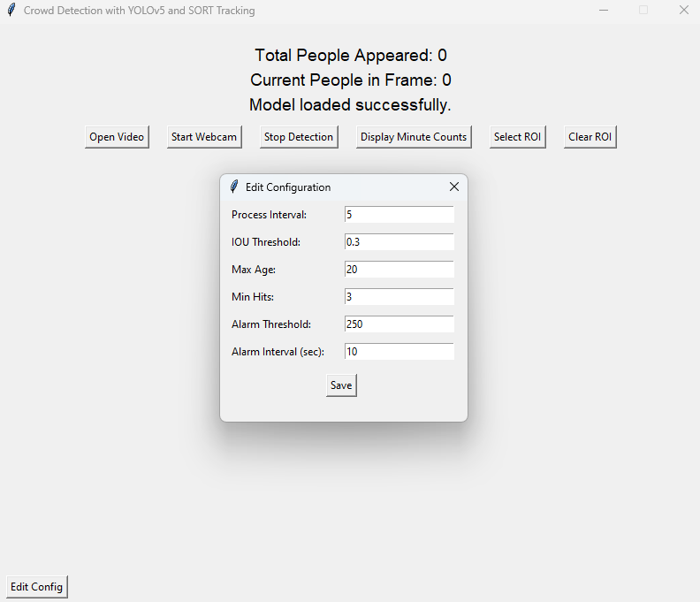Start the webcam feed
This screenshot has height=602, width=700.
pyautogui.click(x=204, y=137)
